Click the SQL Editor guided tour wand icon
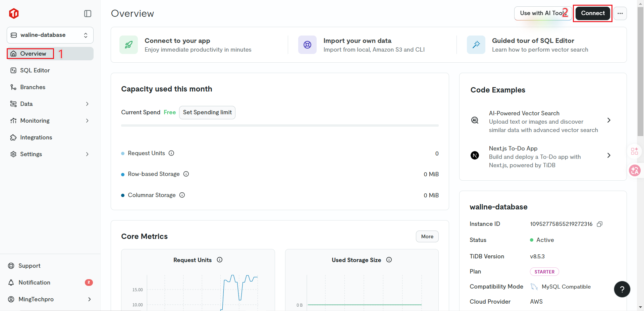644x311 pixels. [476, 45]
